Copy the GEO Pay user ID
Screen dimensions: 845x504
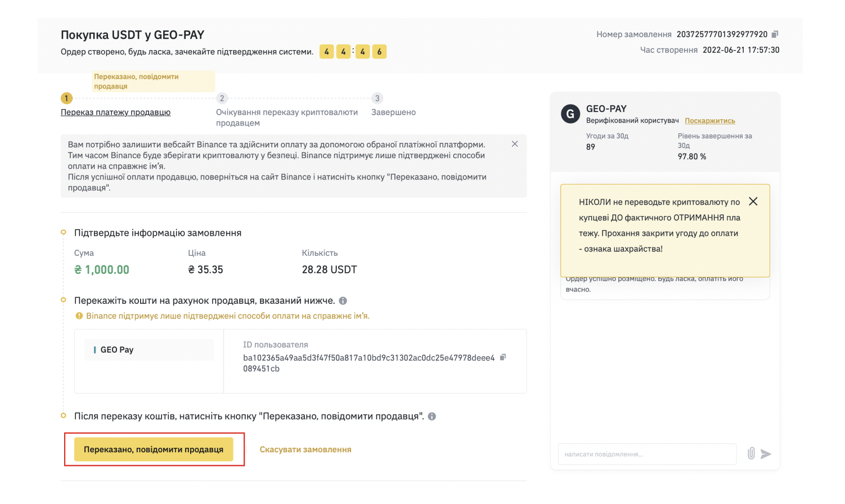(503, 357)
